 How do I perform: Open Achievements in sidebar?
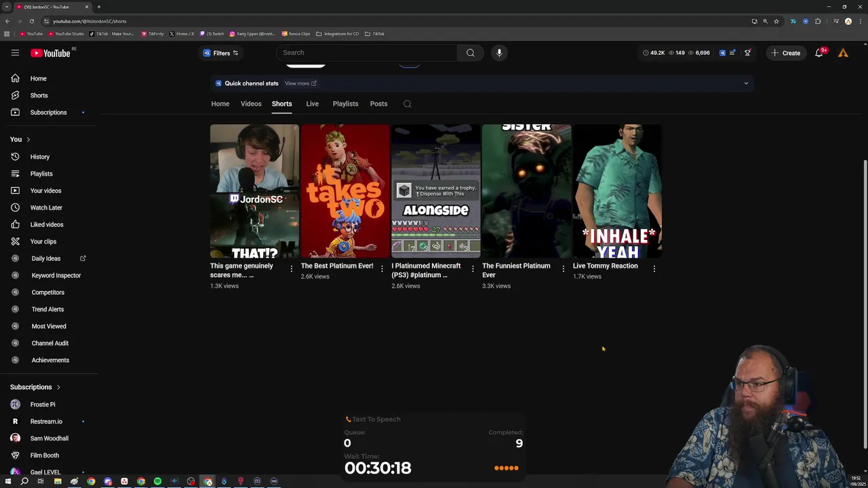49,360
